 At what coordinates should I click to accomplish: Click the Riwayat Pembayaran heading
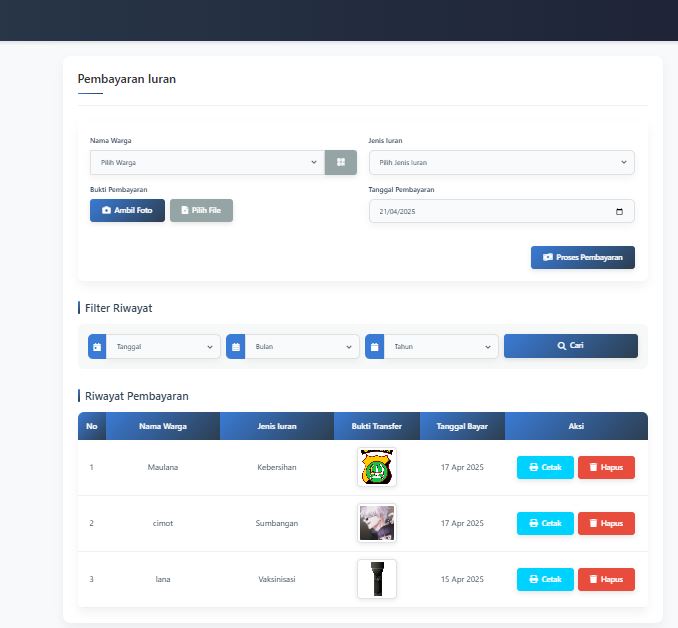click(x=137, y=396)
